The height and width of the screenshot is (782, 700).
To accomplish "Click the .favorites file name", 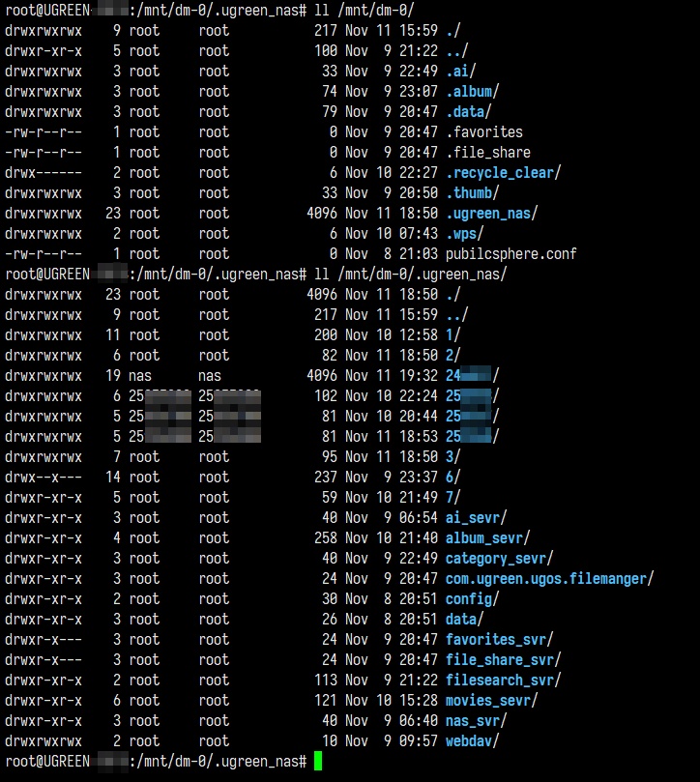I will tap(483, 132).
